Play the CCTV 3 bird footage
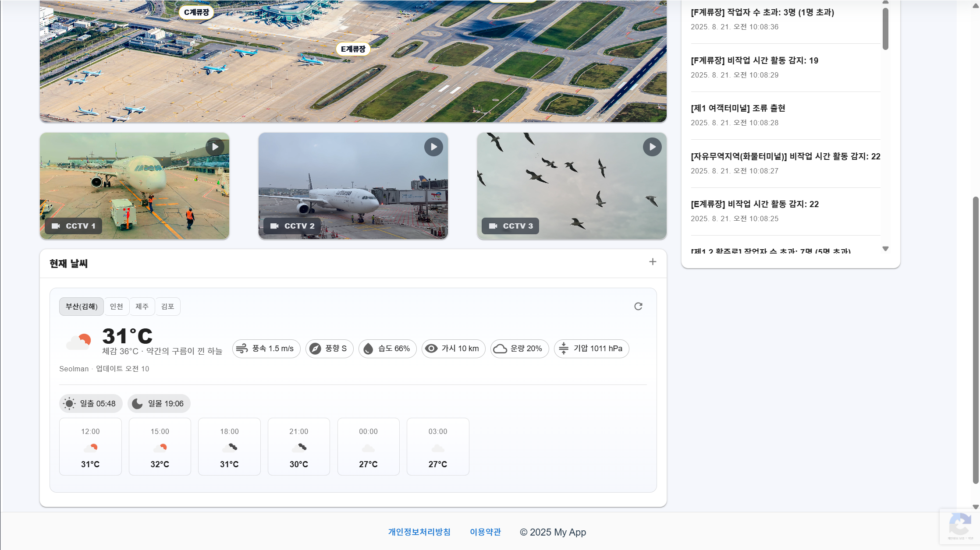 tap(652, 147)
